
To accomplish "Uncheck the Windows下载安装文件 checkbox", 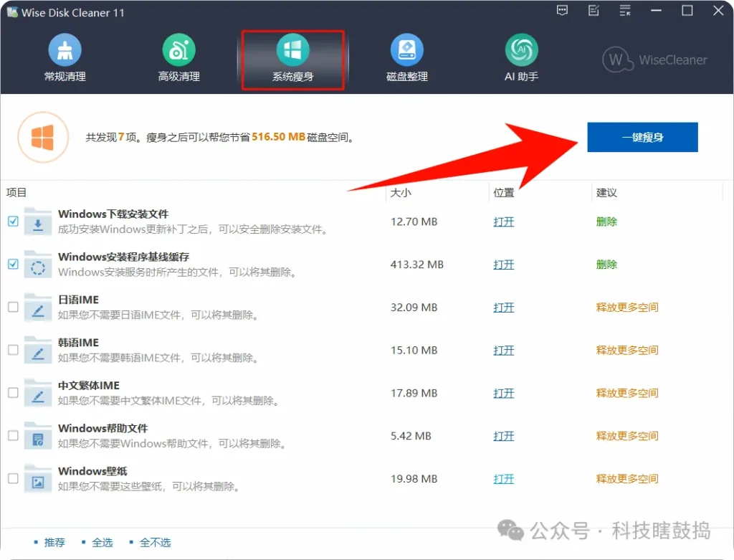I will coord(13,221).
